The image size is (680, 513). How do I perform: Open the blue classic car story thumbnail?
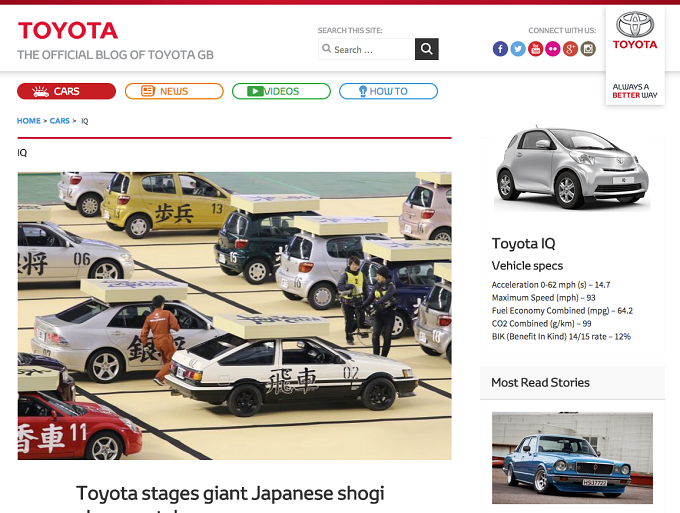[x=572, y=457]
